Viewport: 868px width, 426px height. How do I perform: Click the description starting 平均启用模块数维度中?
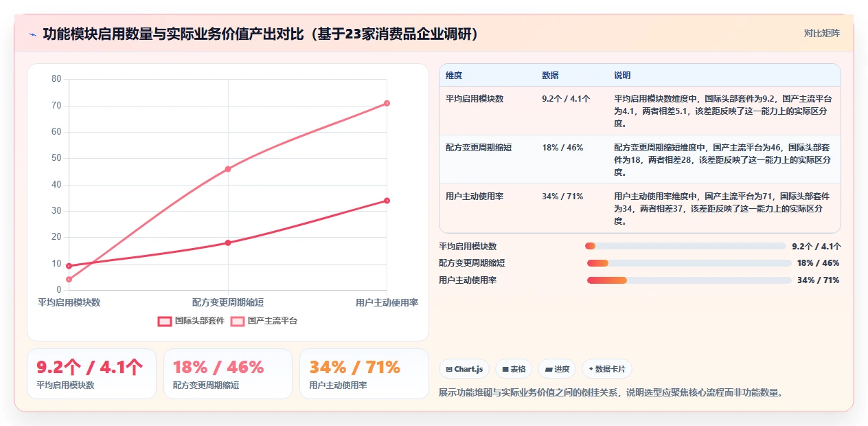point(722,111)
